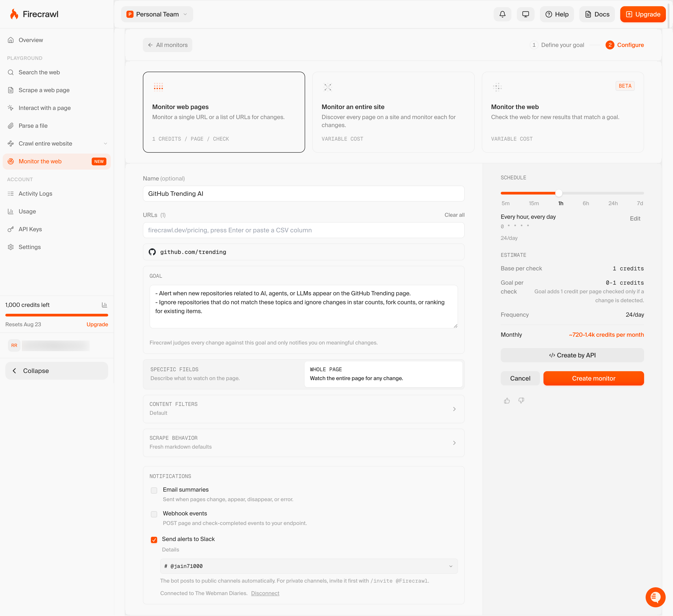Click Upgrade link beside Resets Aug 23
Viewport: 673px width, 616px height.
click(97, 324)
